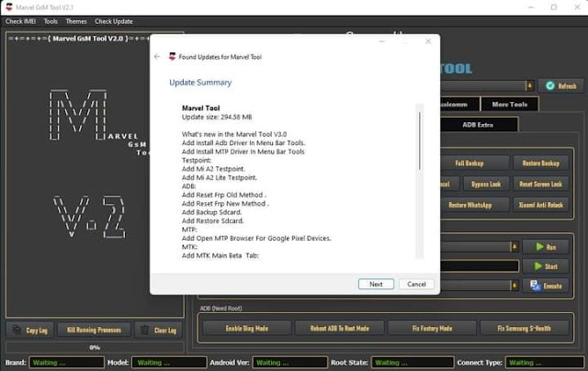Click the Root State status field
This screenshot has height=371, width=588.
click(413, 363)
